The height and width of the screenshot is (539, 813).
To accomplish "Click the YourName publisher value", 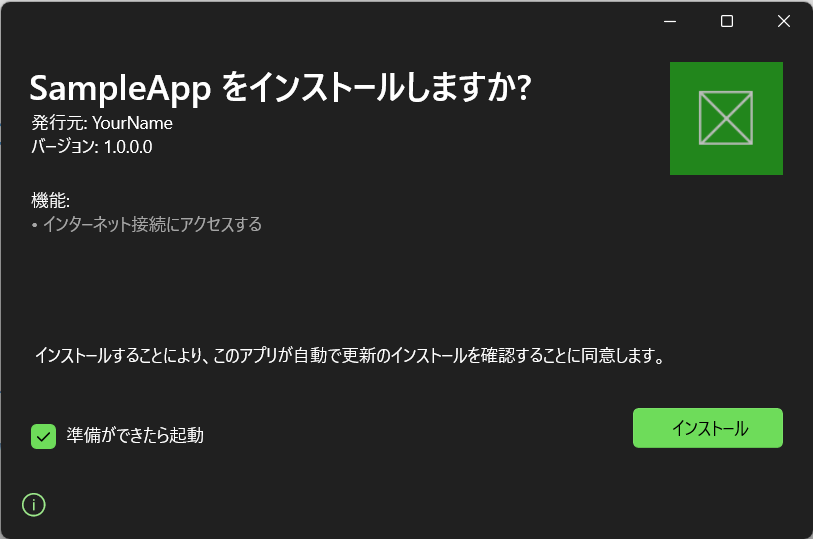I will click(x=132, y=123).
